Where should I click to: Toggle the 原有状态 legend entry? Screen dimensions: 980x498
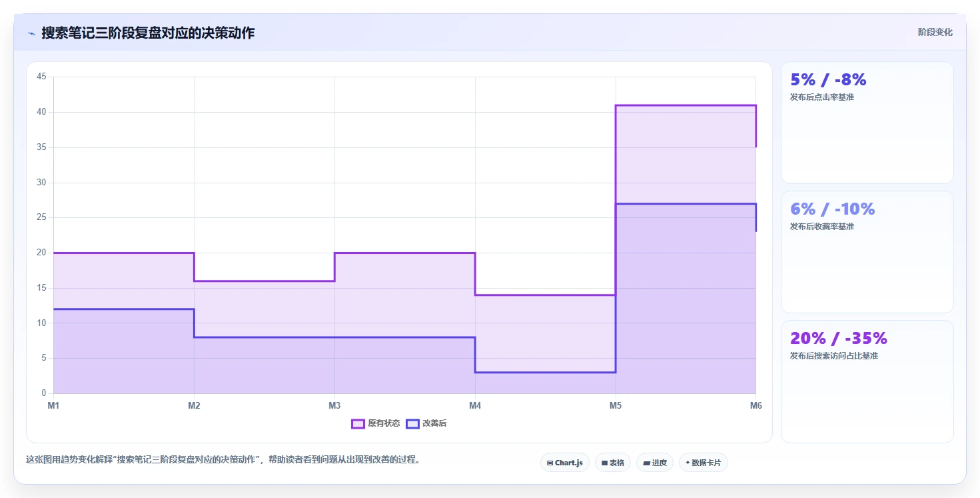tap(376, 423)
